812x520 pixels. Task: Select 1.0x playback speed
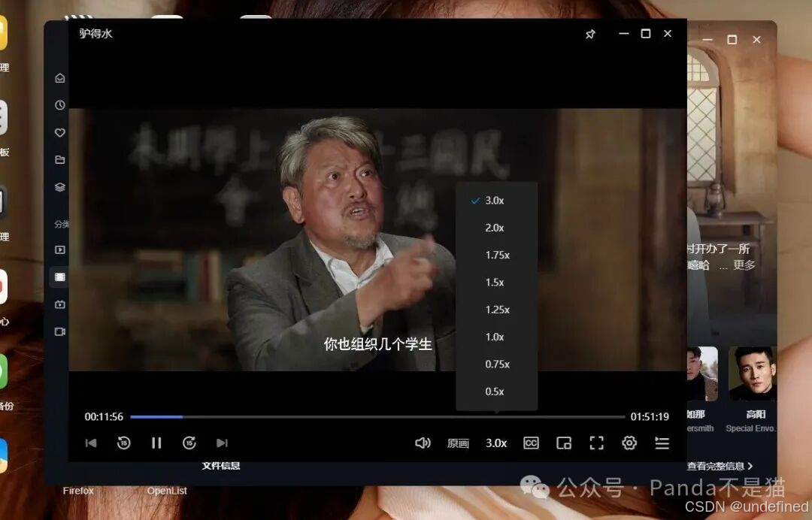[x=496, y=337]
